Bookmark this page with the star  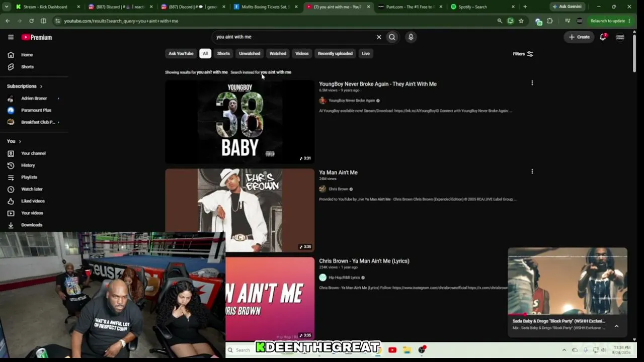[521, 21]
